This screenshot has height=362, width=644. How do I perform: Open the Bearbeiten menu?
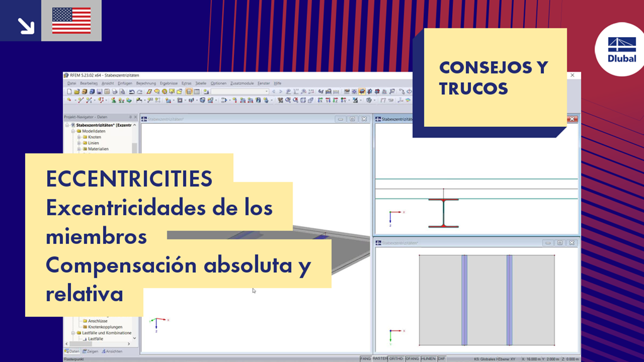89,84
